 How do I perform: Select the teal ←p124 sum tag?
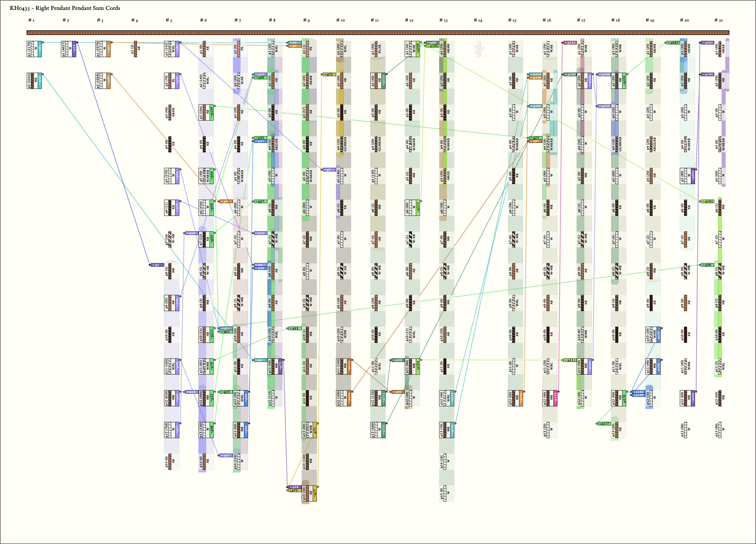[536, 106]
